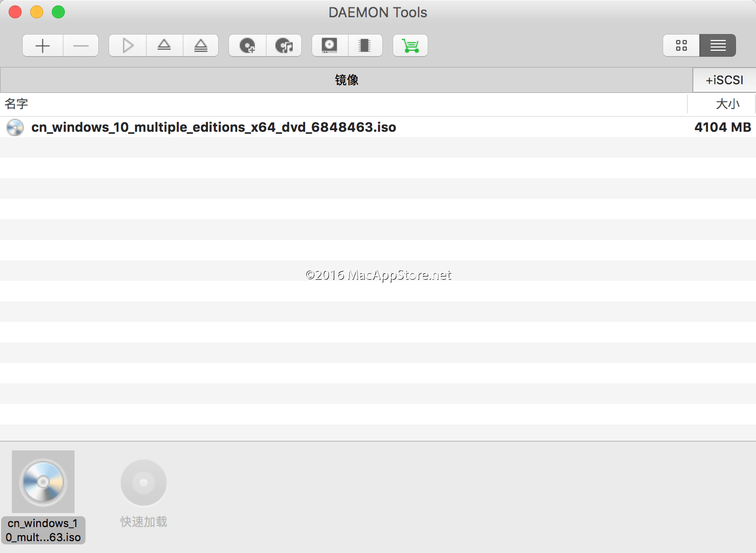Click the mounted cn_windows disc thumbnail
Viewport: 756px width, 553px height.
[43, 482]
